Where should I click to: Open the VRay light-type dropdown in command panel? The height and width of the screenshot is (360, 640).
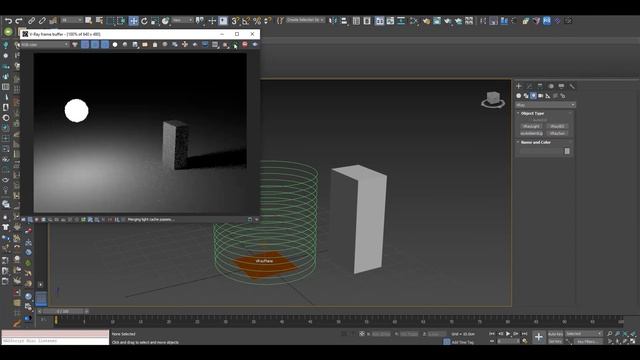click(x=545, y=105)
